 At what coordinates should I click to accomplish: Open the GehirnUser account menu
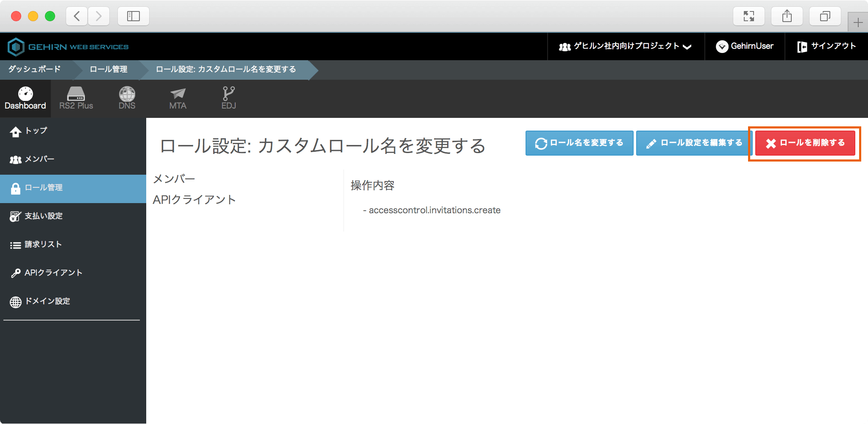click(x=745, y=46)
